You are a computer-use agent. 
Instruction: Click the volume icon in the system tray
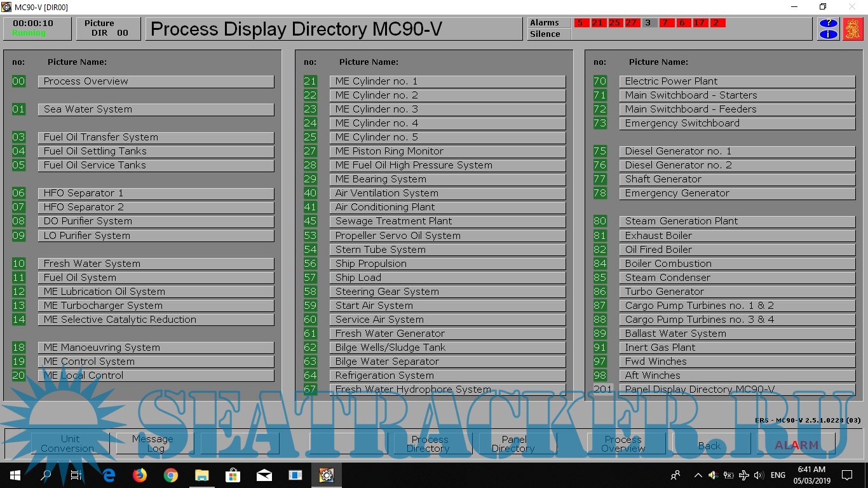click(x=759, y=475)
